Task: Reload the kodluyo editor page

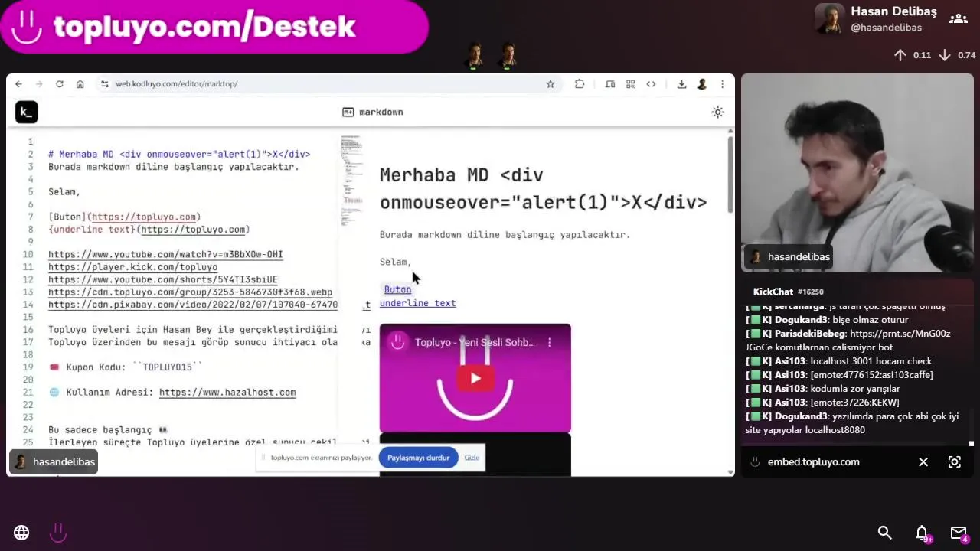Action: 60,84
